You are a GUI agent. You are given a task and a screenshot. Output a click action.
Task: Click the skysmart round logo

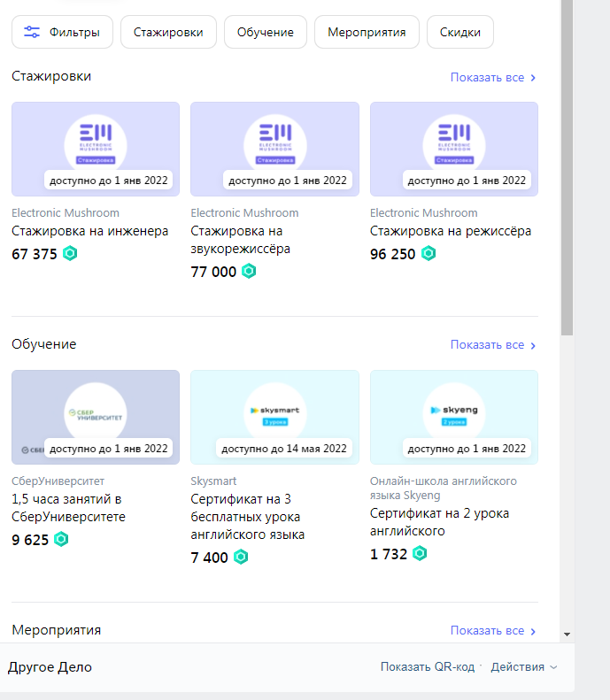point(275,411)
